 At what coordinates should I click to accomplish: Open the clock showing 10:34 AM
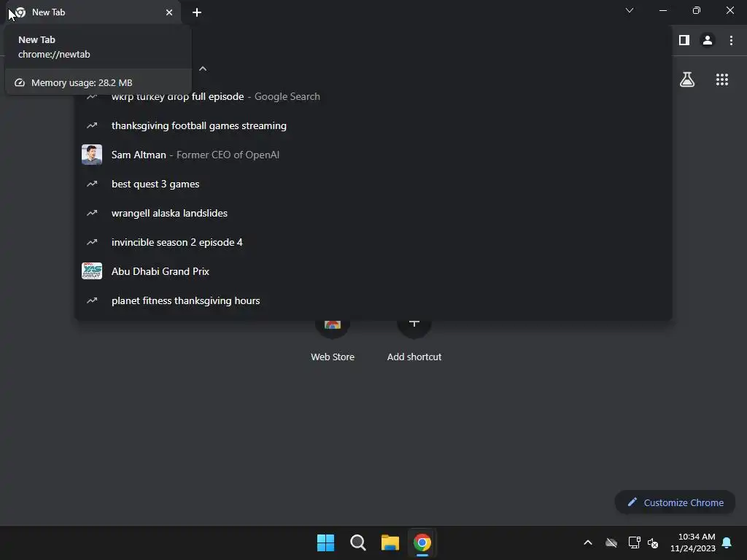point(693,542)
